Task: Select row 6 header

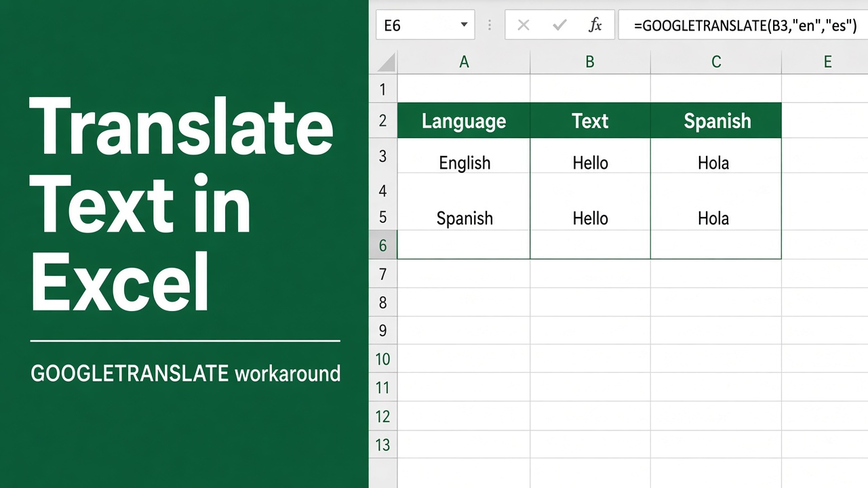Action: click(x=383, y=245)
